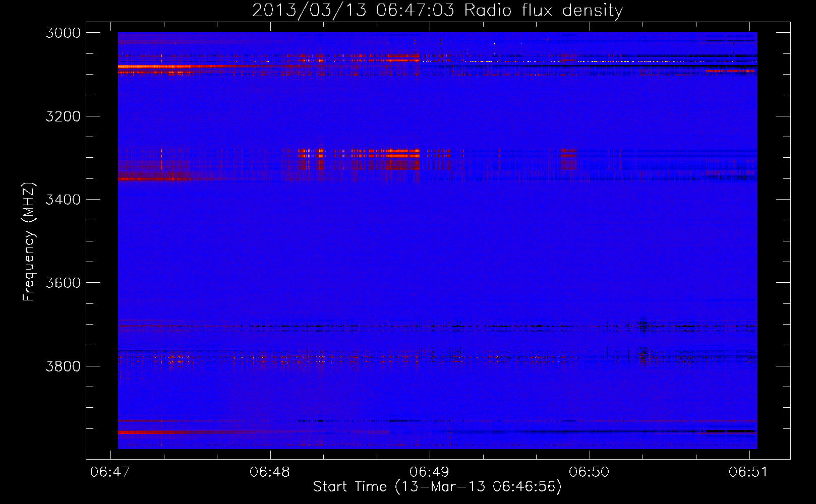816x504 pixels.
Task: Click the 'Frequency (MHZ)' axis label
Action: coord(29,242)
